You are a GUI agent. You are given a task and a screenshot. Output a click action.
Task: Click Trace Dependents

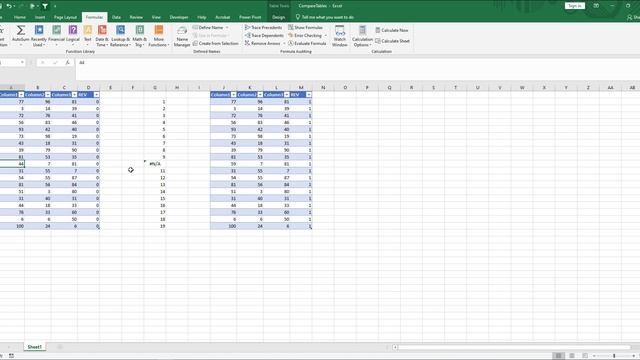(x=264, y=36)
